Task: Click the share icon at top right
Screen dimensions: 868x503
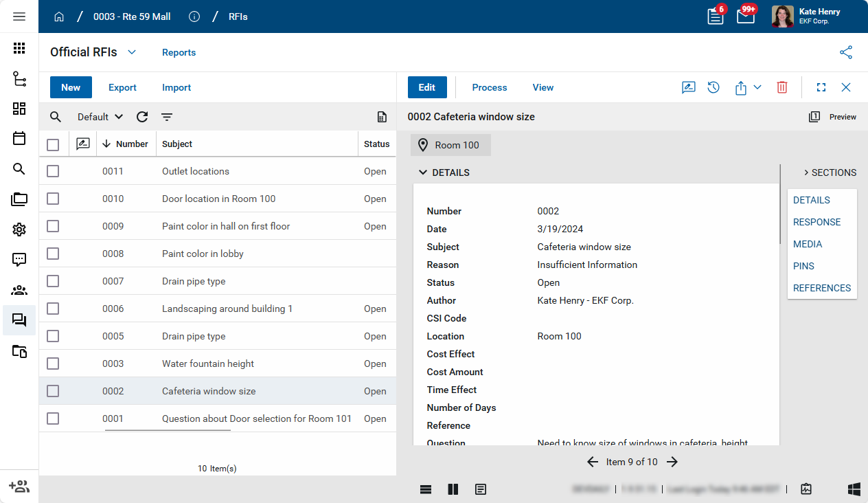Action: click(x=846, y=52)
